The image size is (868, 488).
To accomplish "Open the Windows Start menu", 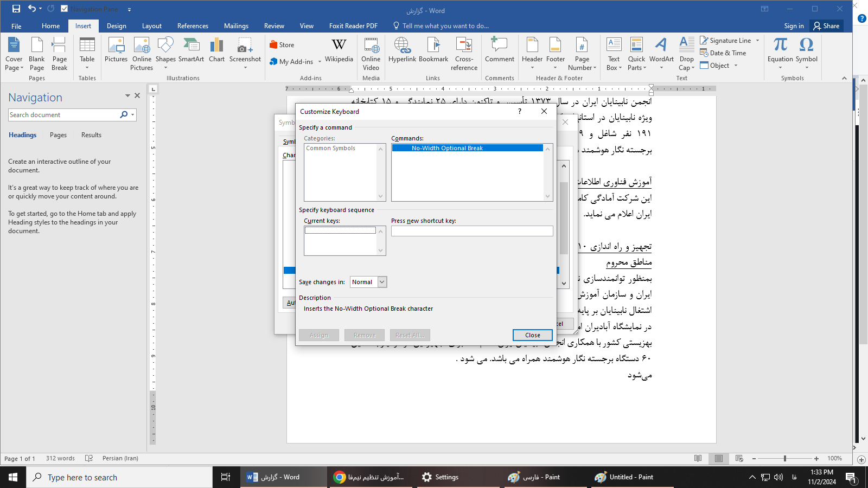I will [x=13, y=477].
